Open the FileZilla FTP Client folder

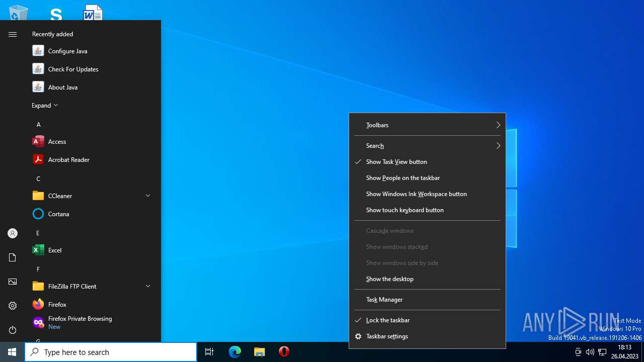pyautogui.click(x=92, y=286)
